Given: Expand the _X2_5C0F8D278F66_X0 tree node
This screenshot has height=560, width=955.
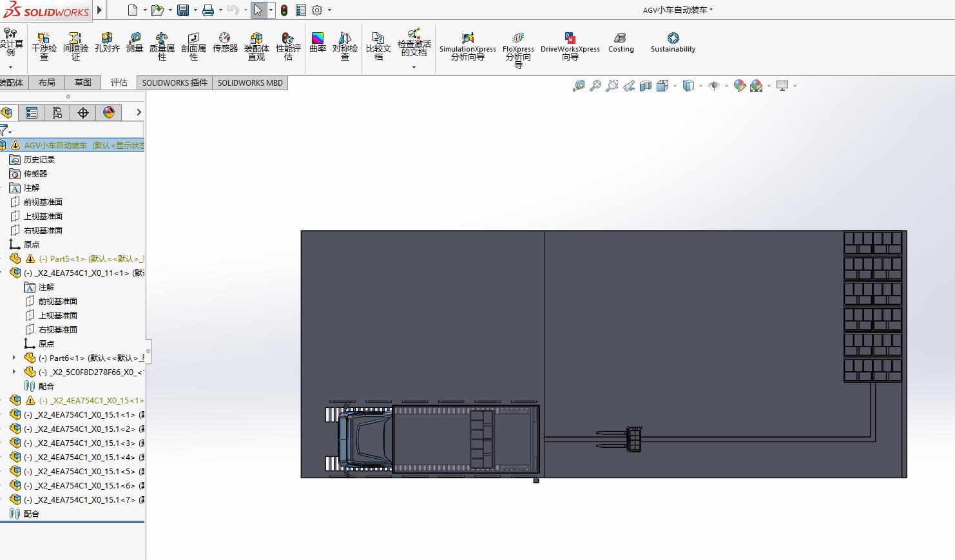Looking at the screenshot, I should pos(14,372).
